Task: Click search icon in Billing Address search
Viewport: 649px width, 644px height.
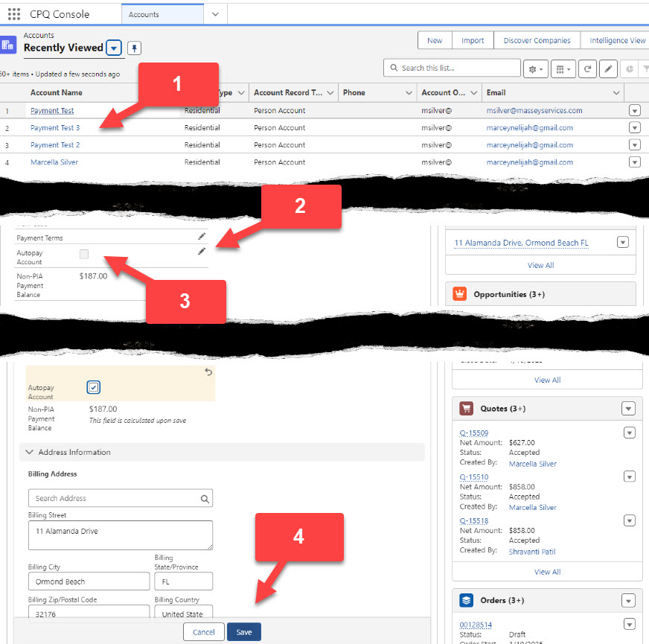Action: (205, 499)
